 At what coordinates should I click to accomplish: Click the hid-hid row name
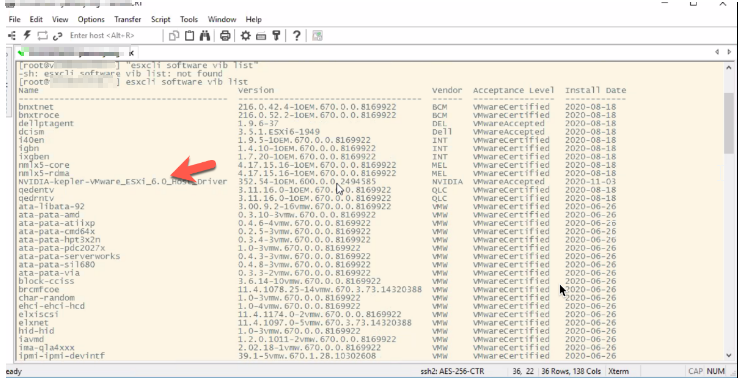(x=36, y=331)
